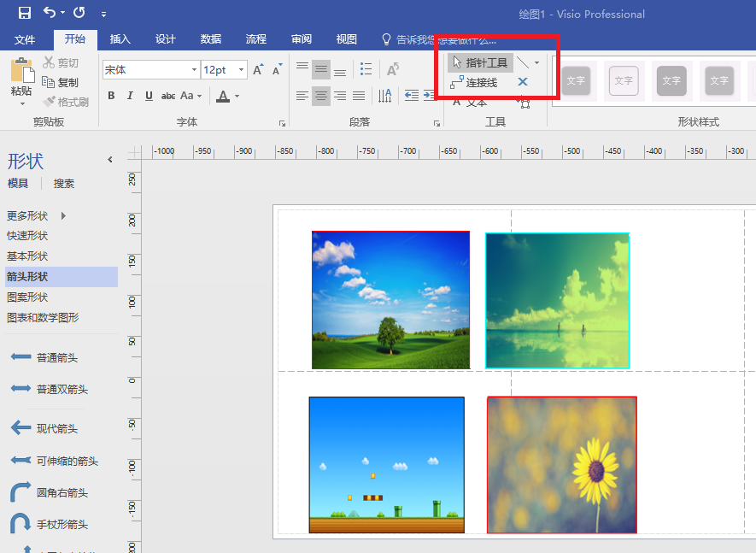Image resolution: width=756 pixels, height=553 pixels.
Task: Select the 普通箭头 shape
Action: (x=44, y=357)
